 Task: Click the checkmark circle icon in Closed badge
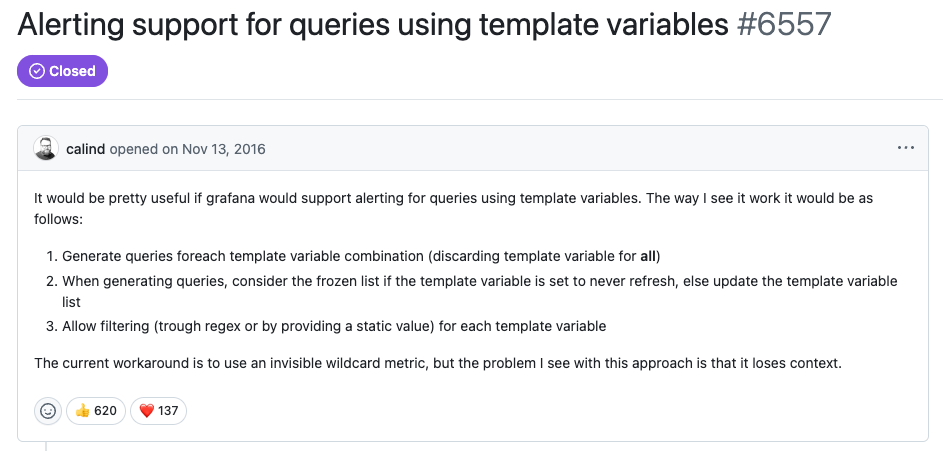37,71
